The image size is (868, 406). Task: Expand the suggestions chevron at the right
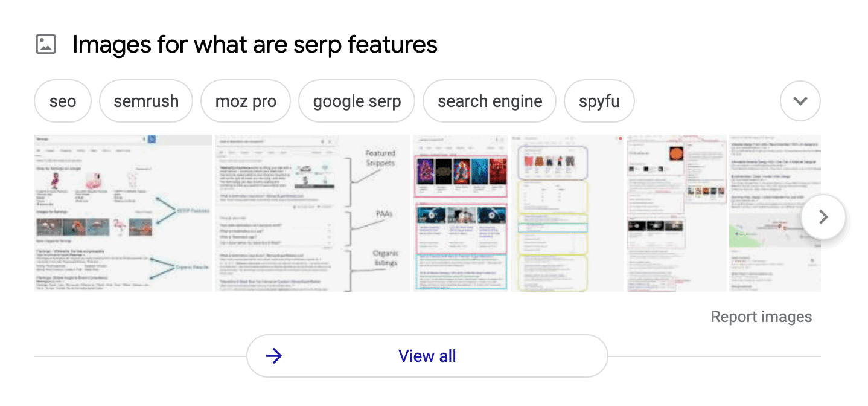pyautogui.click(x=800, y=101)
